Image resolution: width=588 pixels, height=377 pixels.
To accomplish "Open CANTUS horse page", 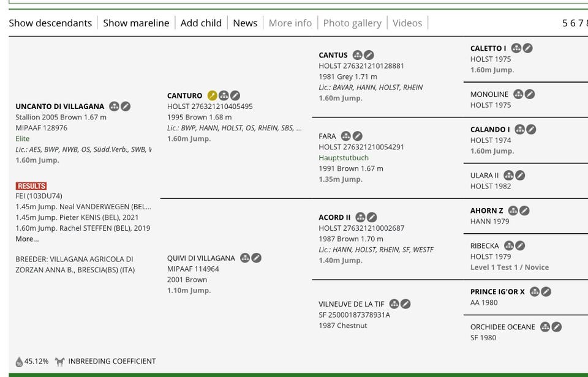I will [x=333, y=55].
